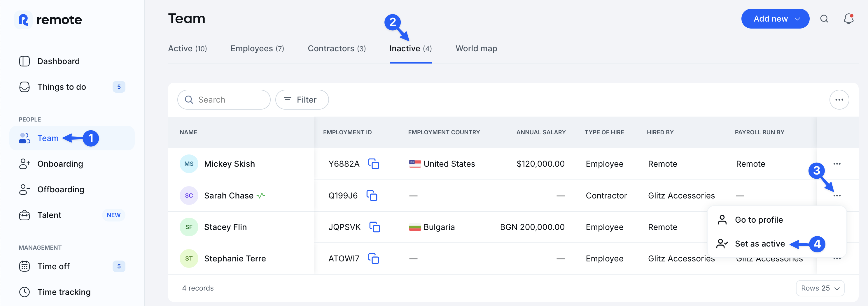
Task: Open Things to do inbox
Action: [72, 87]
